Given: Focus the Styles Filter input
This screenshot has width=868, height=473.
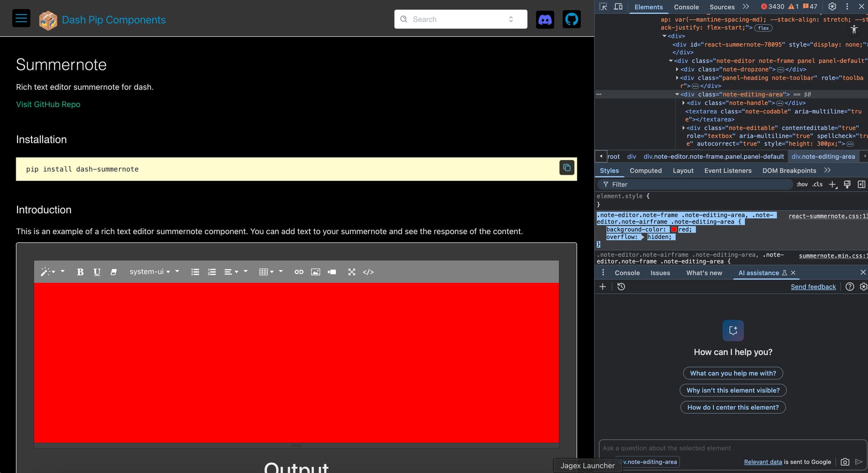Looking at the screenshot, I should coord(696,184).
